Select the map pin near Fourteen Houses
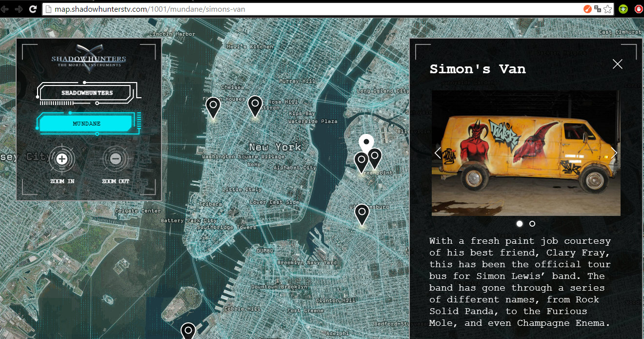The width and height of the screenshot is (644, 339). [x=213, y=106]
